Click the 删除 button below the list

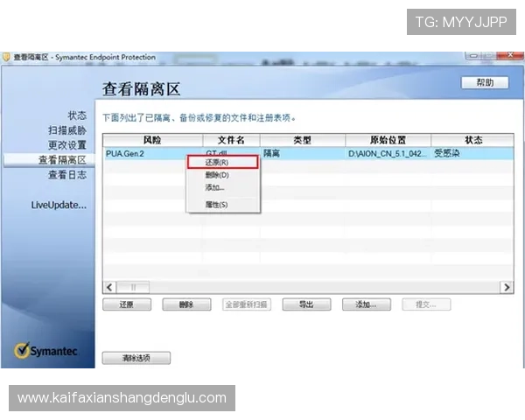coord(186,304)
